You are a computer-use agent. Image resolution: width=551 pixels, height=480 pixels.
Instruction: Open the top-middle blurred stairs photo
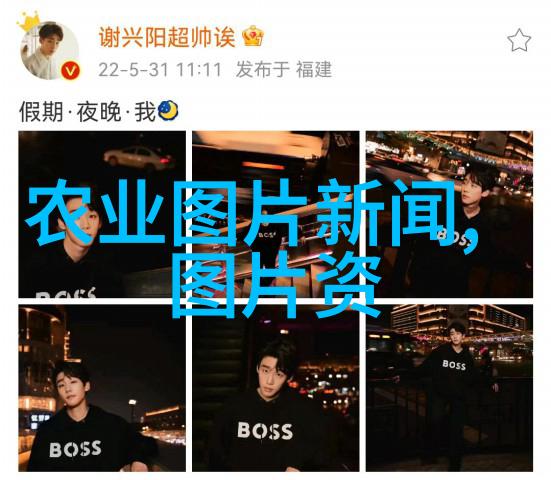[x=276, y=214]
